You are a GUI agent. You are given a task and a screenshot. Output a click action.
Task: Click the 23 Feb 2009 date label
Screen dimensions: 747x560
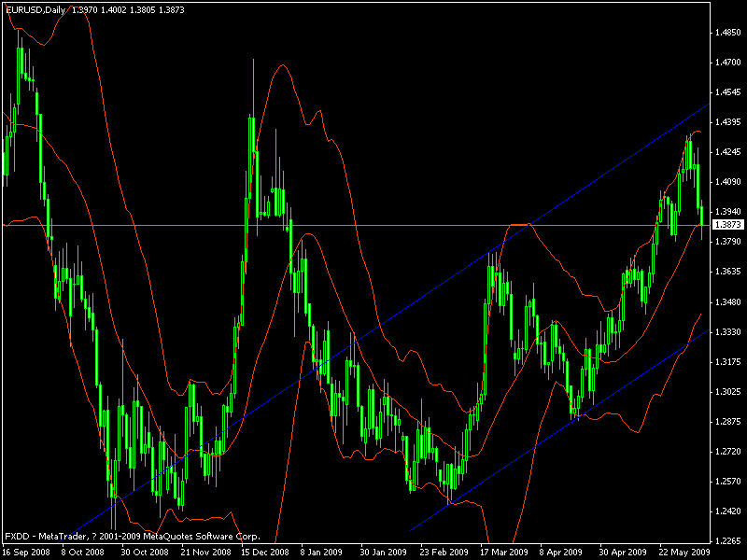point(444,553)
